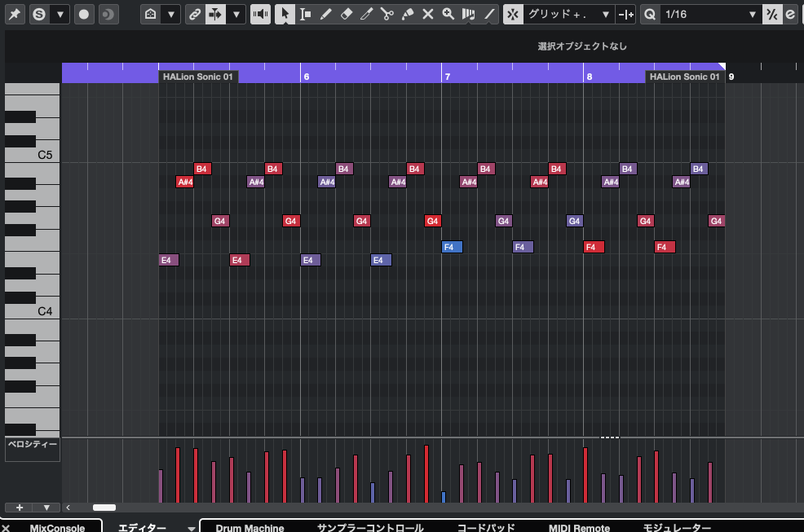Screen dimensions: 804x532
Task: Pick the Split scissors tool
Action: pos(387,14)
